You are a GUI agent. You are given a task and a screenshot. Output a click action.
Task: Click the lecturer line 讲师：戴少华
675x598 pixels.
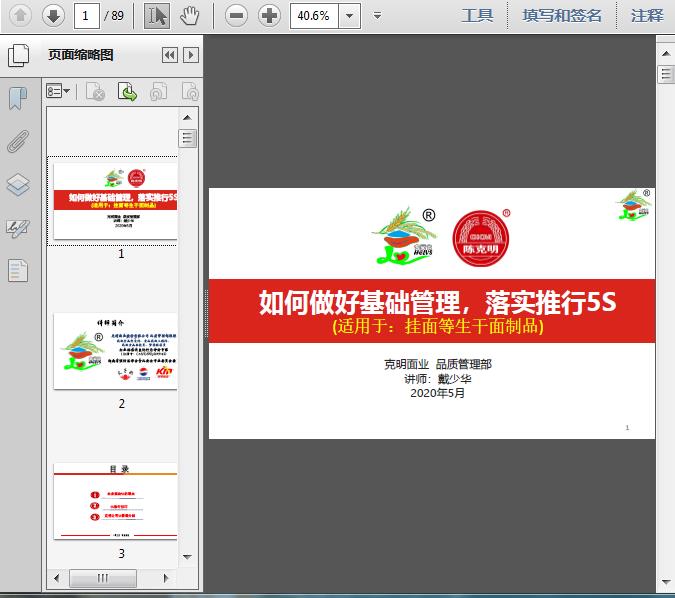438,379
